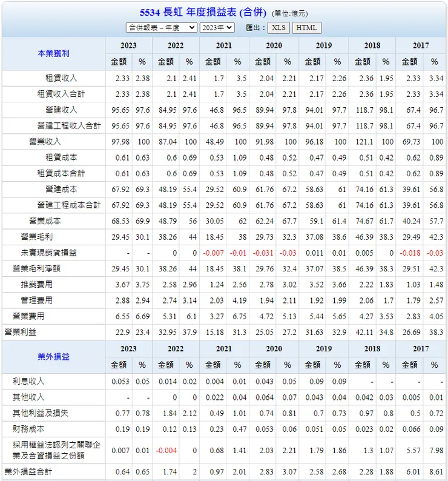Click the 單位:億元 unit note
Screen dimensions: 448x481
pos(290,13)
